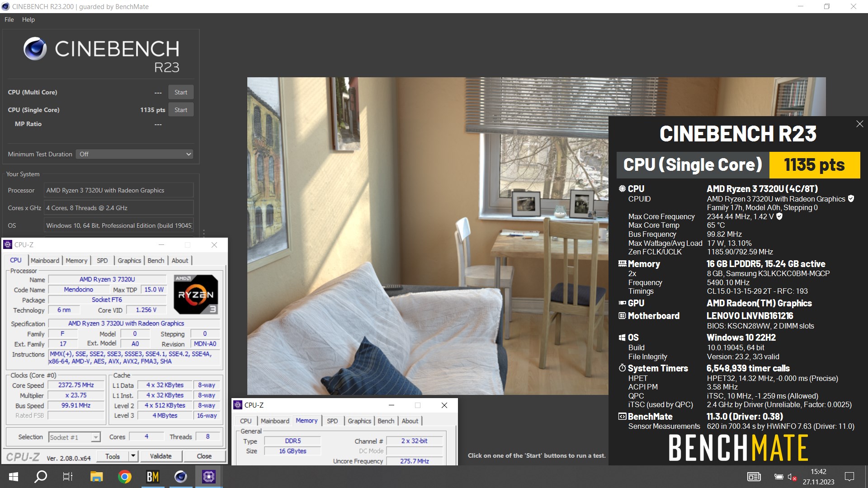Open File Explorer from taskbar
Viewport: 868px width, 488px height.
[96, 477]
